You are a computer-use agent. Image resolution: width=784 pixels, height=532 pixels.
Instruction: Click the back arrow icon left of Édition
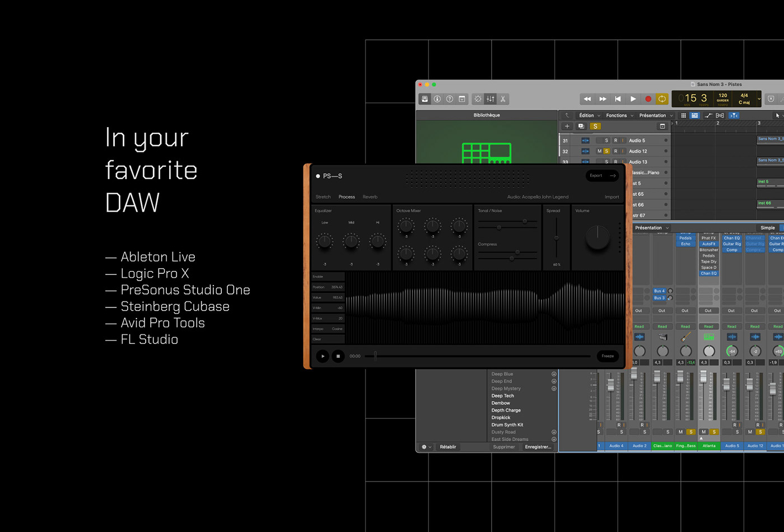(567, 115)
